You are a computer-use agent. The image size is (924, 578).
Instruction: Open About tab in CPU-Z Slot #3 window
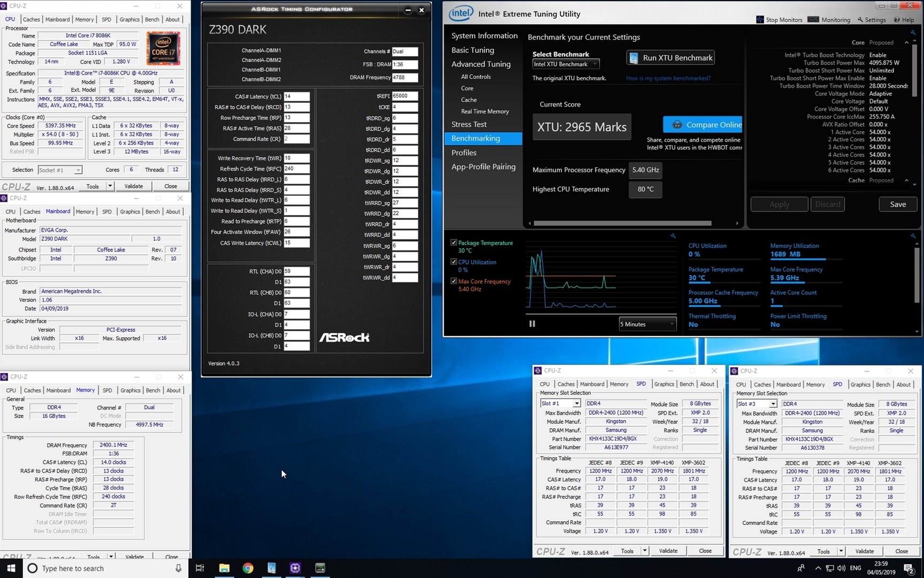click(x=904, y=384)
